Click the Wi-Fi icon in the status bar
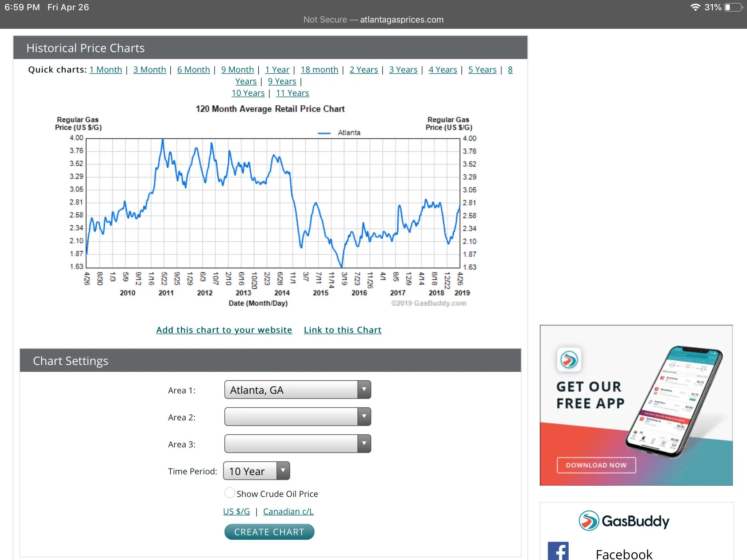The height and width of the screenshot is (560, 747). (x=696, y=7)
